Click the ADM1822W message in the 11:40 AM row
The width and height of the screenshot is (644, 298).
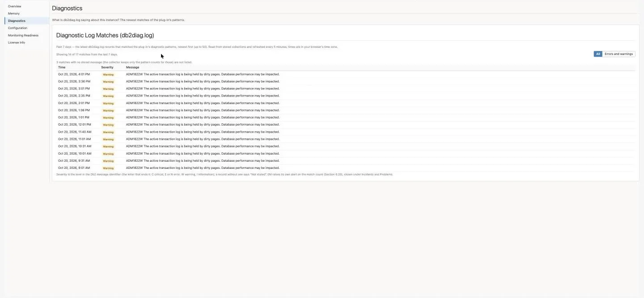point(203,132)
